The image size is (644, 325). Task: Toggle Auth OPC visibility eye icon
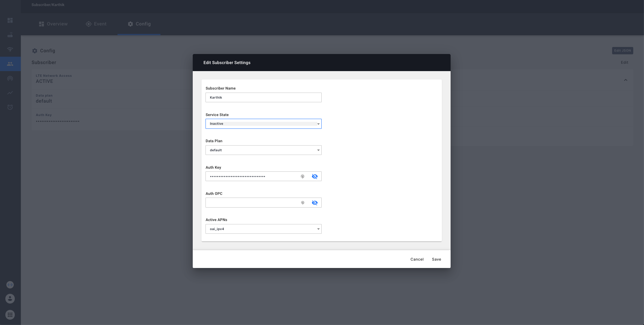(x=315, y=203)
